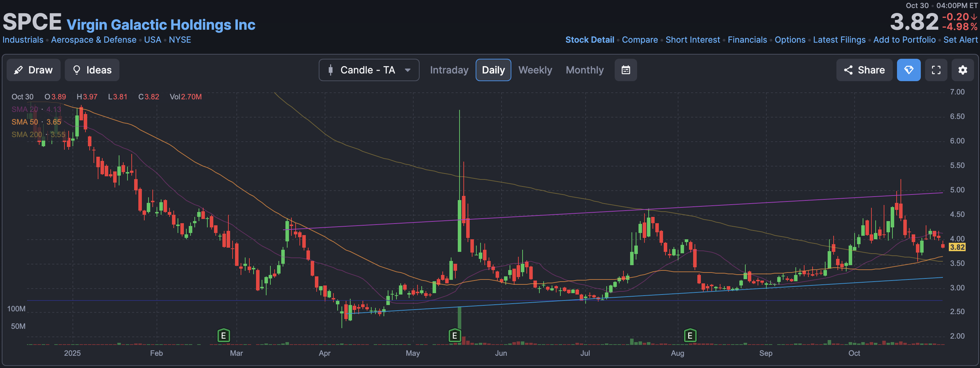Click the earnings E marker in mid-May

coord(455,336)
